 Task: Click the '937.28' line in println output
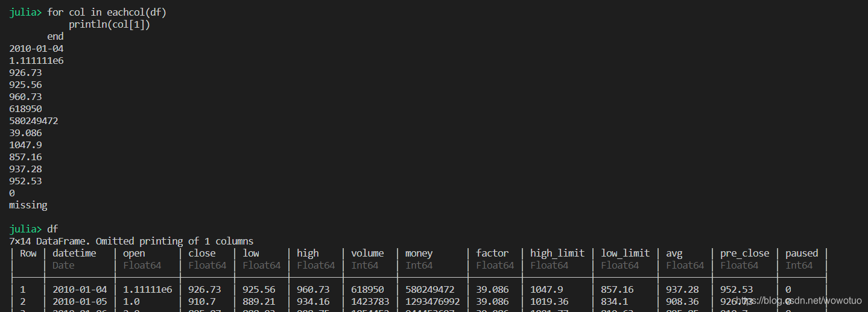(25, 169)
